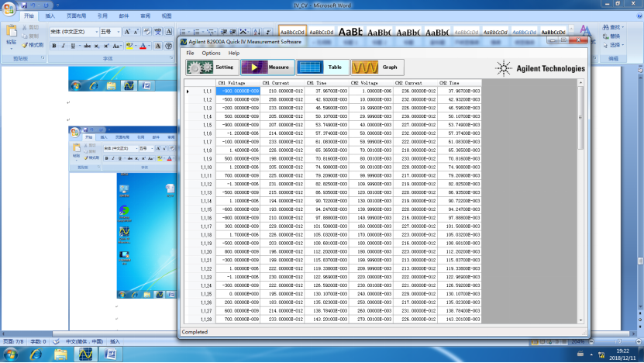
Task: Open the File menu in Agilent software
Action: 190,53
